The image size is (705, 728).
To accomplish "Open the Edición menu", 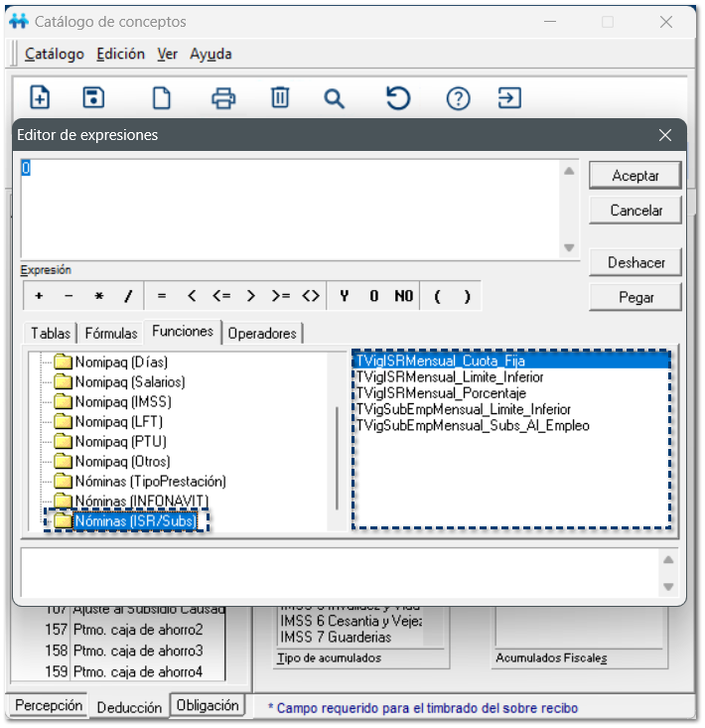I will pos(120,54).
